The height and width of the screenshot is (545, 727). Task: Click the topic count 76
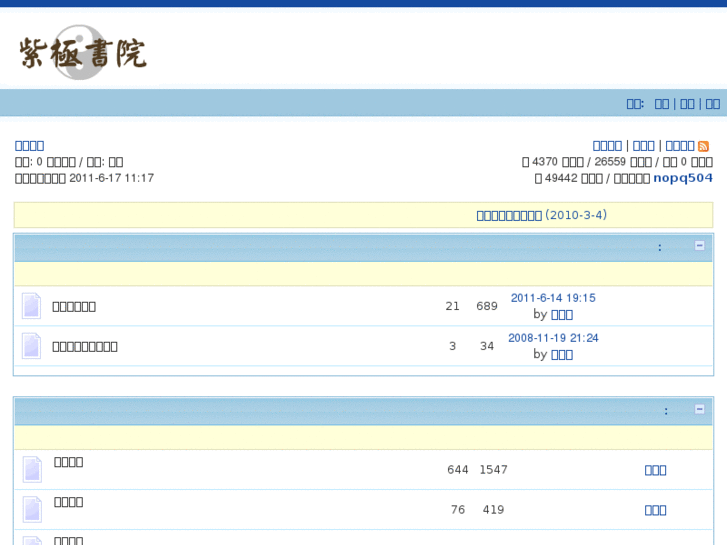tap(458, 509)
